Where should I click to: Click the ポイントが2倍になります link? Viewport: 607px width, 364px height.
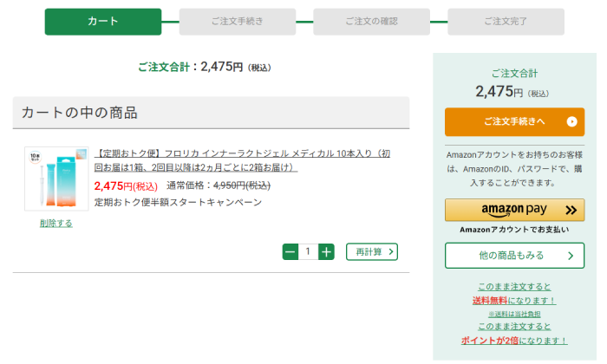coord(514,341)
